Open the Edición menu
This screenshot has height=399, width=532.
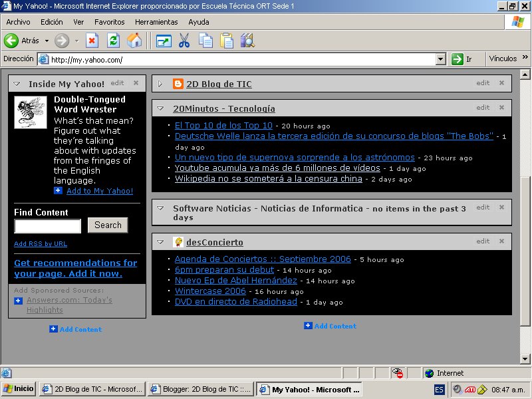pyautogui.click(x=52, y=22)
